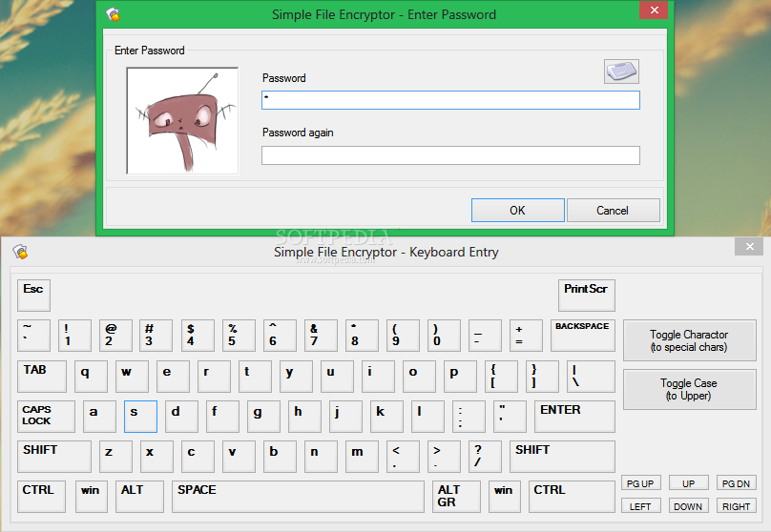Click the 1 / exclamation key
The height and width of the screenshot is (532, 771).
[74, 336]
